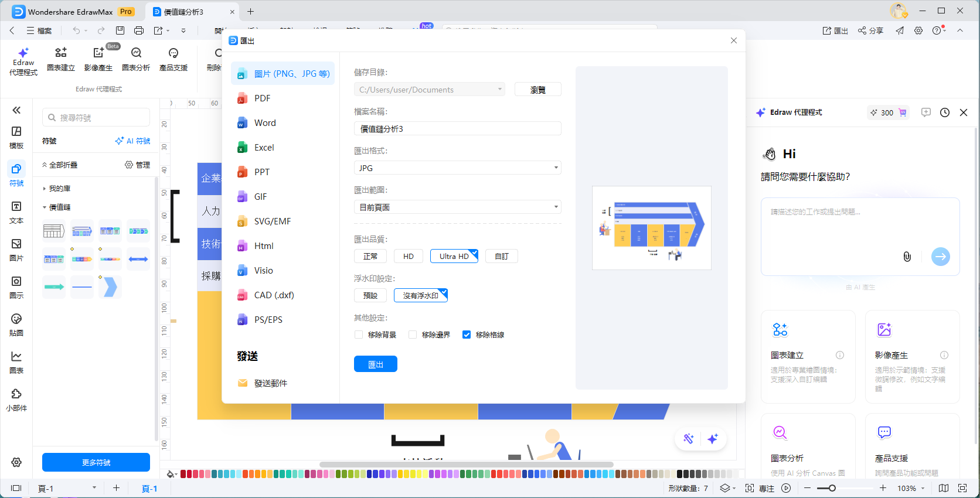Click the Edraw 代理程式 ribbon icon
This screenshot has width=980, height=498.
[x=23, y=62]
